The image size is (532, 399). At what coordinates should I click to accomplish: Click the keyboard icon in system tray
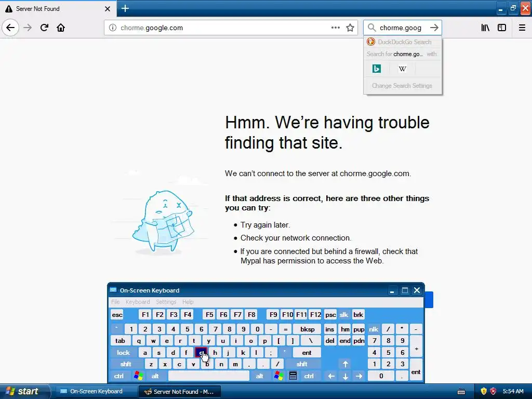461,392
